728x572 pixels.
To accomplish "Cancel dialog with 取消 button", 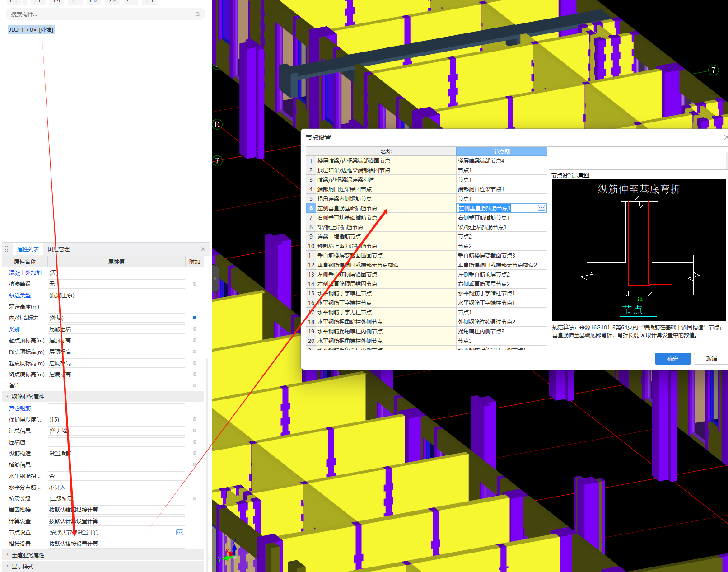I will click(x=711, y=359).
